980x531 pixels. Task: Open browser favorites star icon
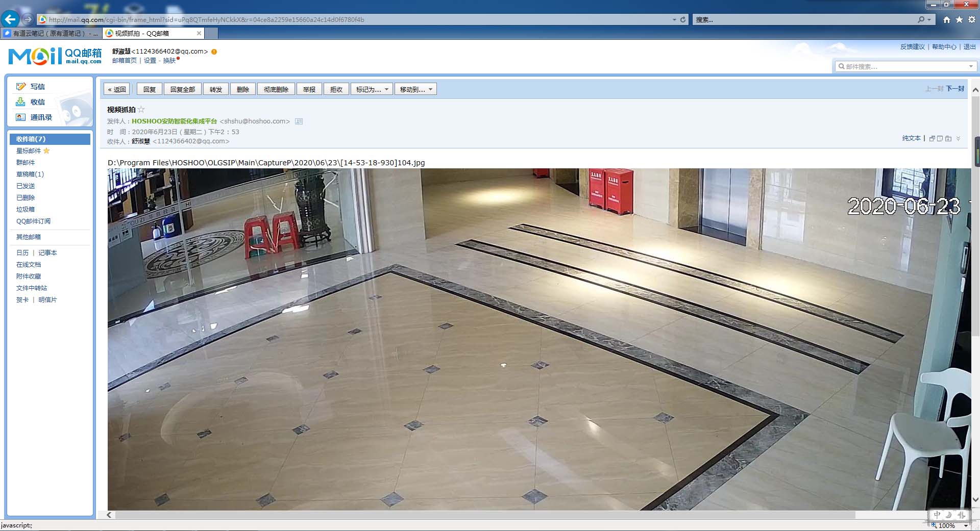point(959,19)
